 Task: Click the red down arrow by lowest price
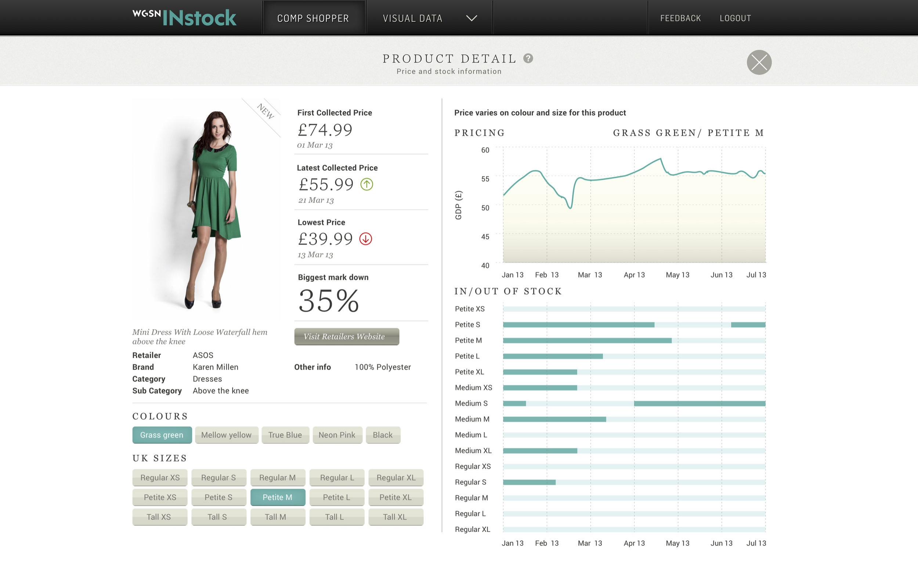click(x=365, y=239)
